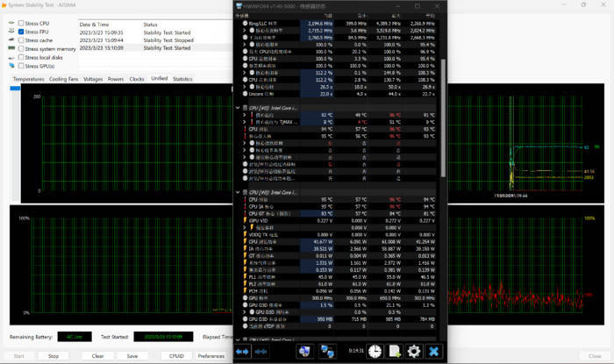Expand the core clocks row showing 2,715.2 MHz

(x=245, y=31)
